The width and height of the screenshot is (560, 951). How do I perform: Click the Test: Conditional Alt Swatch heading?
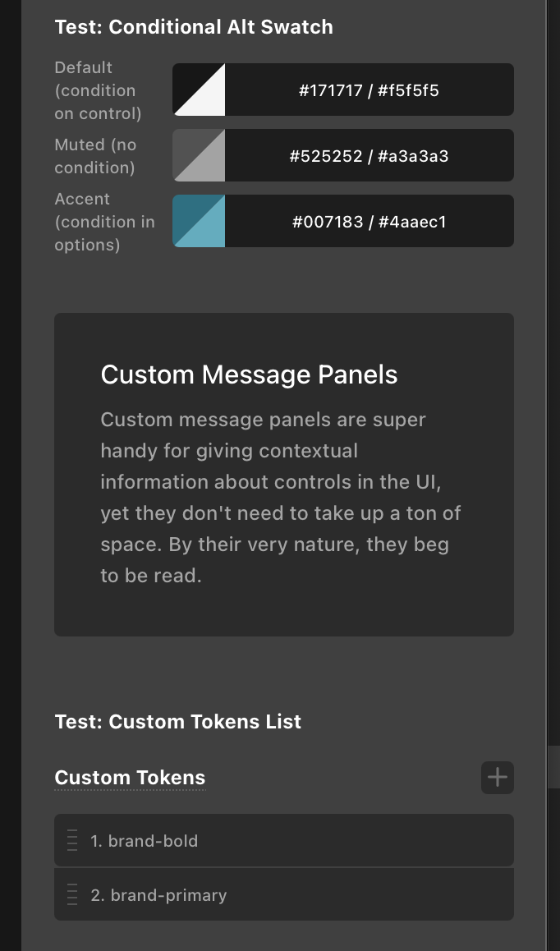coord(194,27)
